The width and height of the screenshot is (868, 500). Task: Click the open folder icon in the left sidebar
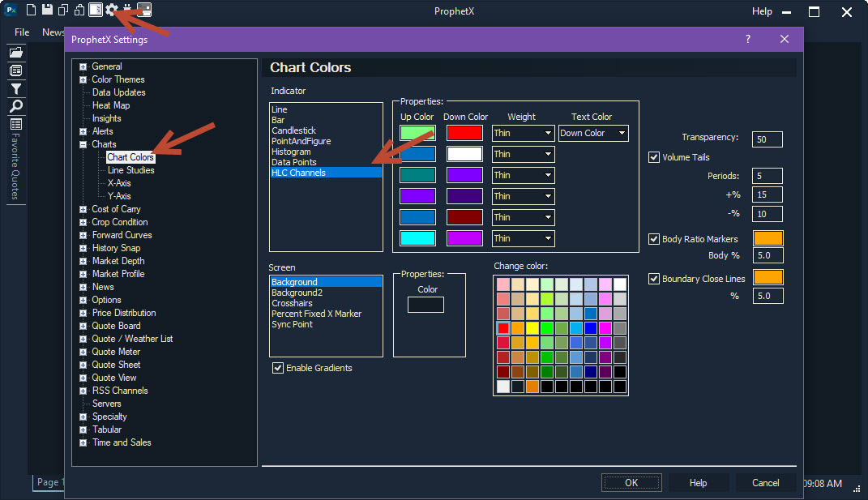point(16,53)
